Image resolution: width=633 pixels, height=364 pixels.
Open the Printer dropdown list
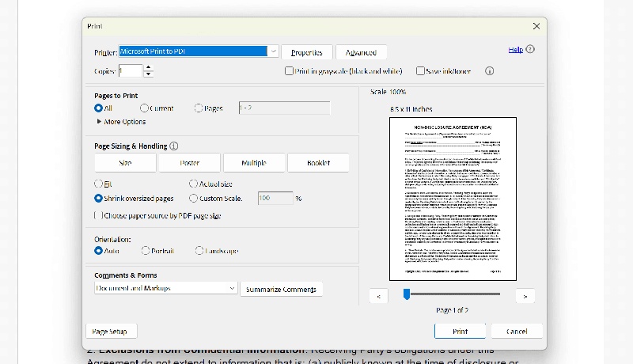(273, 51)
